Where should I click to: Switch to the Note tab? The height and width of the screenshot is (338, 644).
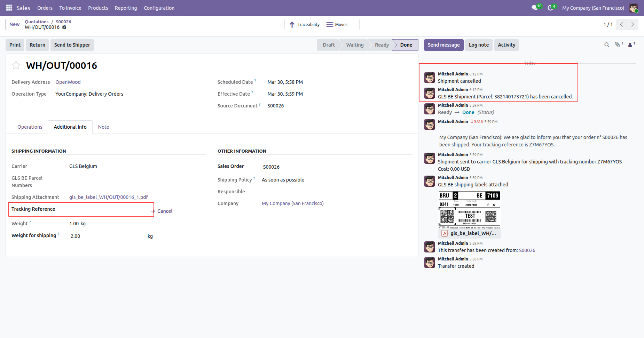pos(103,127)
